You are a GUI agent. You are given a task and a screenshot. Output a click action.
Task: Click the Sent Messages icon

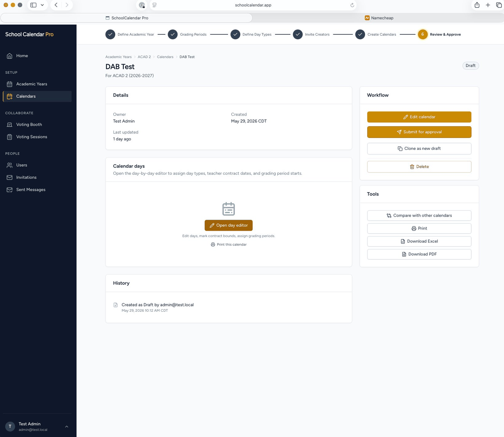click(x=9, y=190)
